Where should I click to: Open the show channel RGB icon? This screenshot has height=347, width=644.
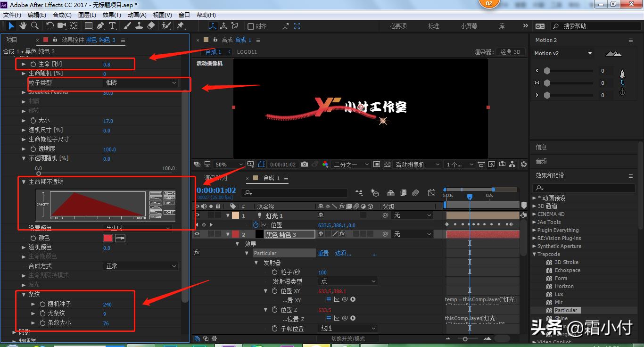click(325, 165)
